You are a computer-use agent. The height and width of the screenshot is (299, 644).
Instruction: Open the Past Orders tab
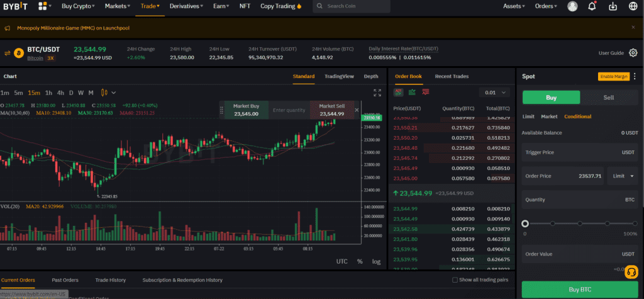[65, 280]
